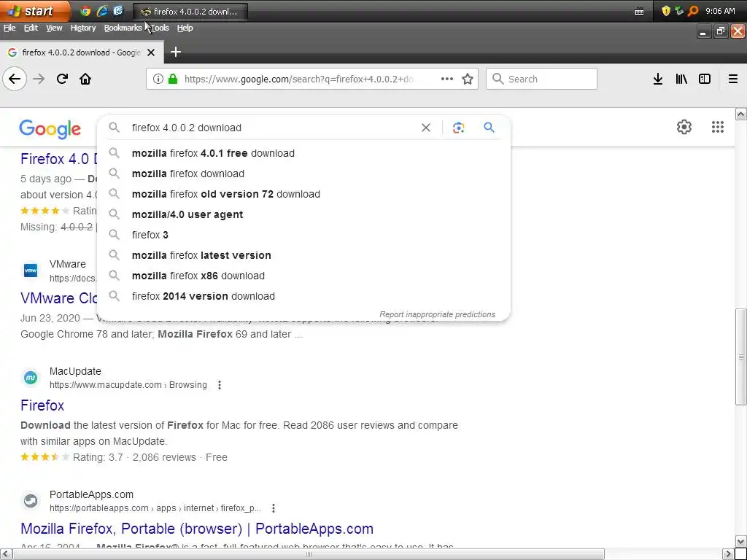747x560 pixels.
Task: Open a new tab with plus button
Action: (x=175, y=52)
